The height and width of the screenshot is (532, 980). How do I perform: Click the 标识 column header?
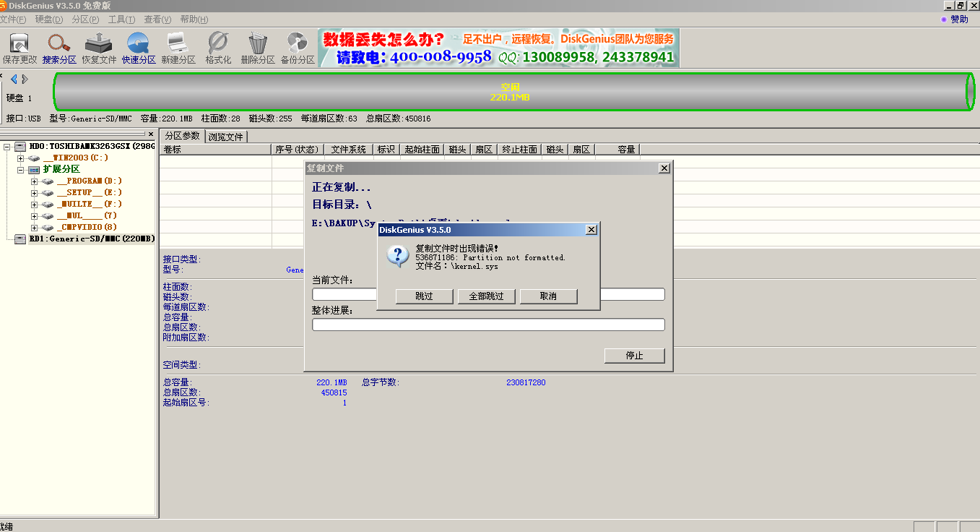tap(386, 150)
